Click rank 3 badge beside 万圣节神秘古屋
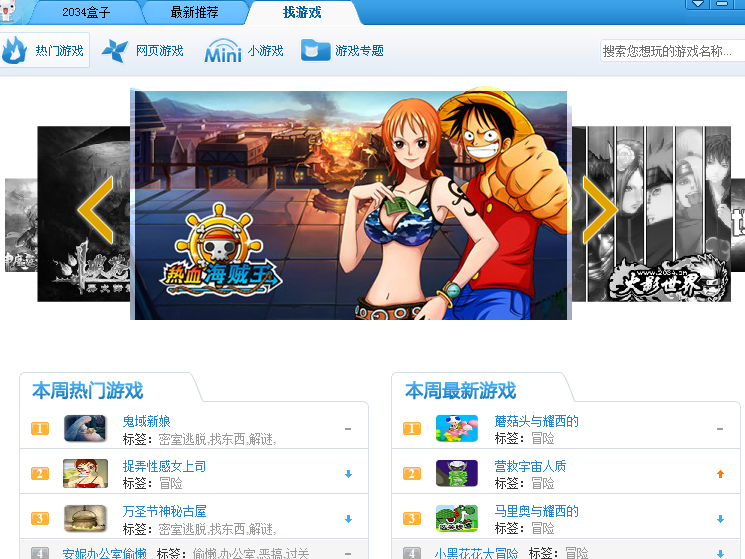The image size is (745, 559). point(40,519)
